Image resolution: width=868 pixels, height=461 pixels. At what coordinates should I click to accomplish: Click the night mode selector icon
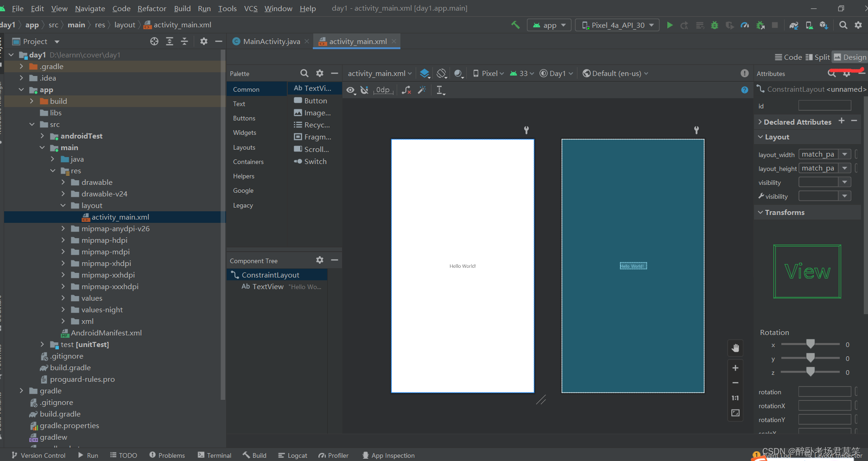coord(458,73)
